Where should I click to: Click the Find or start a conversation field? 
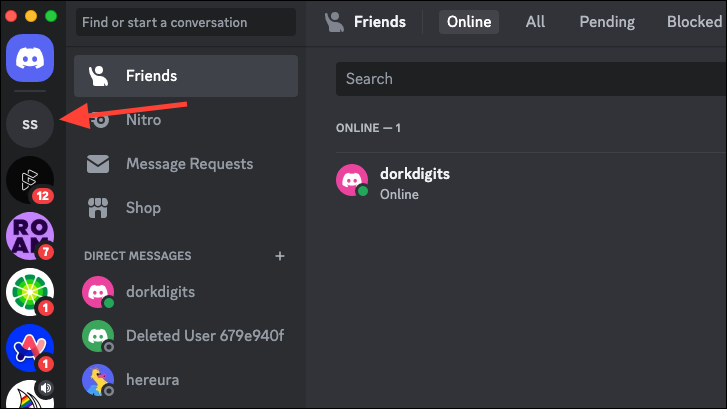(185, 22)
